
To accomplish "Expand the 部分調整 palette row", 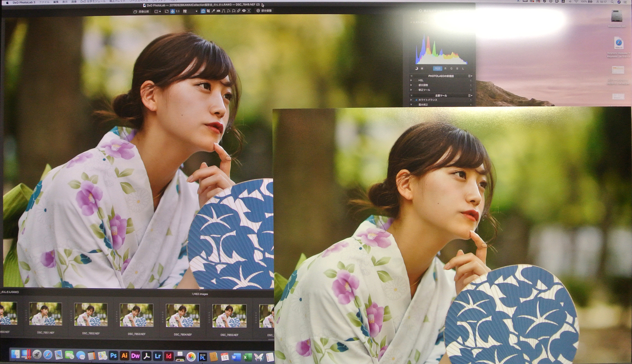I will [411, 85].
